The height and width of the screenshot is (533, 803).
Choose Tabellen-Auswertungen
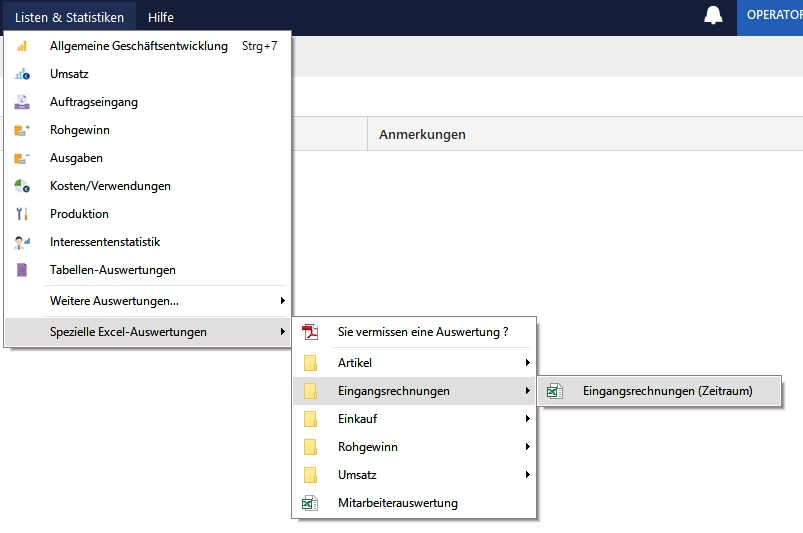click(x=148, y=270)
